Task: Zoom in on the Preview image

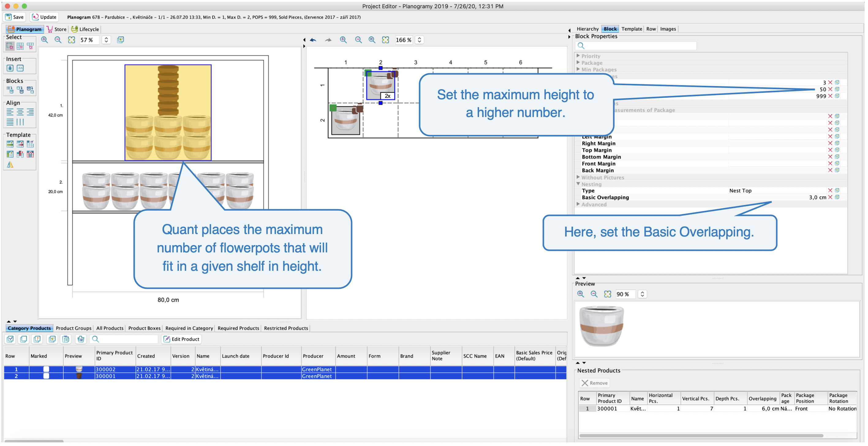Action: coord(581,294)
